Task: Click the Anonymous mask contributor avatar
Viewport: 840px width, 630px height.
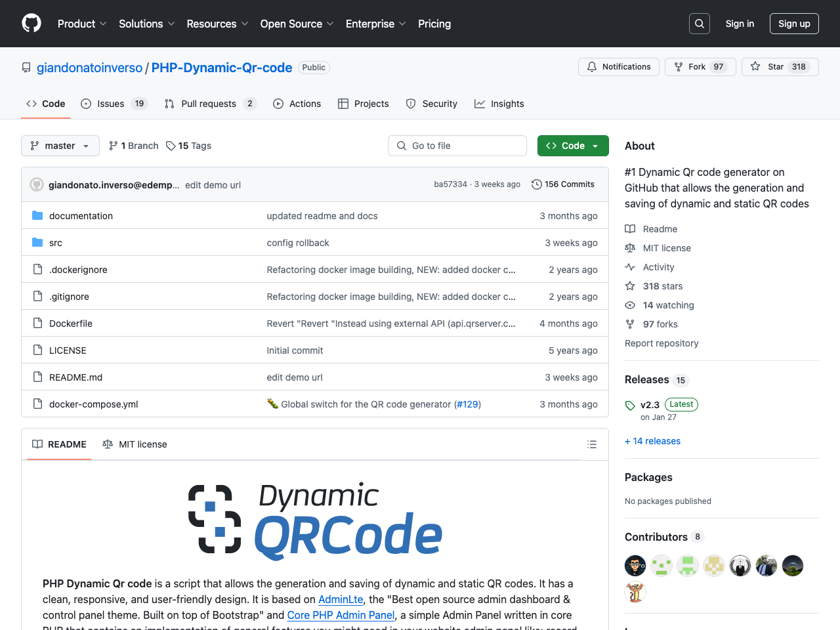Action: [x=740, y=566]
